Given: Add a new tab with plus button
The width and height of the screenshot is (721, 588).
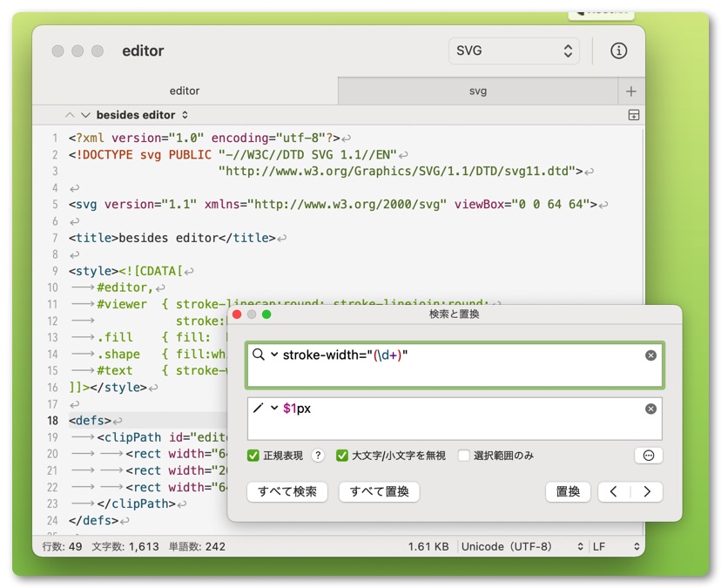Looking at the screenshot, I should point(630,91).
